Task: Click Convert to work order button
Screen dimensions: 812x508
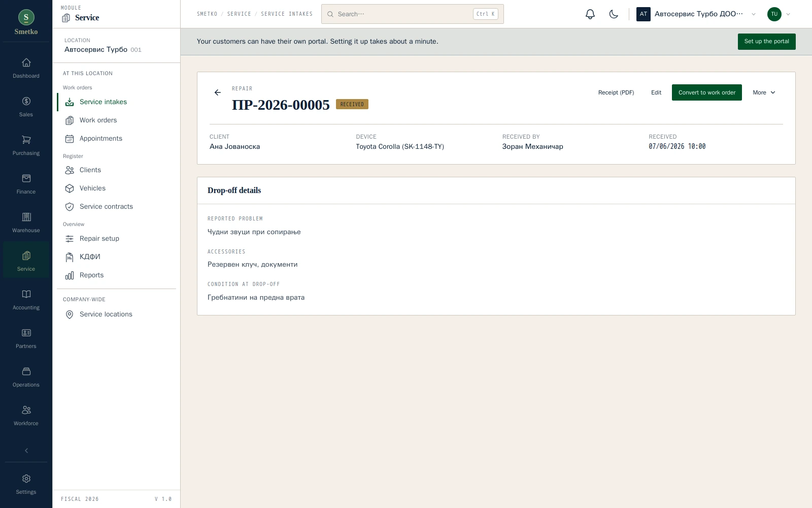Action: pyautogui.click(x=706, y=92)
